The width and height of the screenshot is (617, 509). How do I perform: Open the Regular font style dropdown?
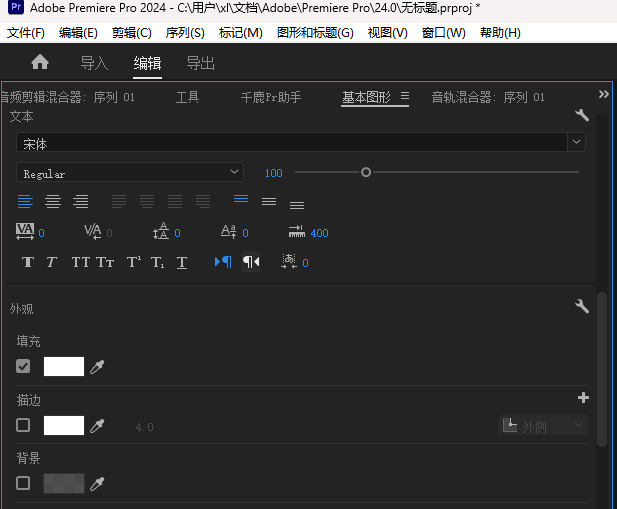coord(130,172)
